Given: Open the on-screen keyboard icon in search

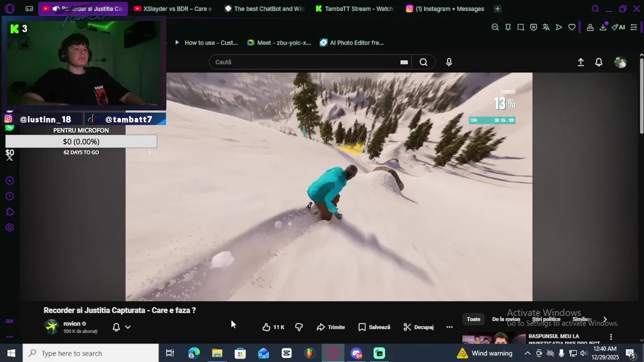Looking at the screenshot, I should pyautogui.click(x=404, y=62).
